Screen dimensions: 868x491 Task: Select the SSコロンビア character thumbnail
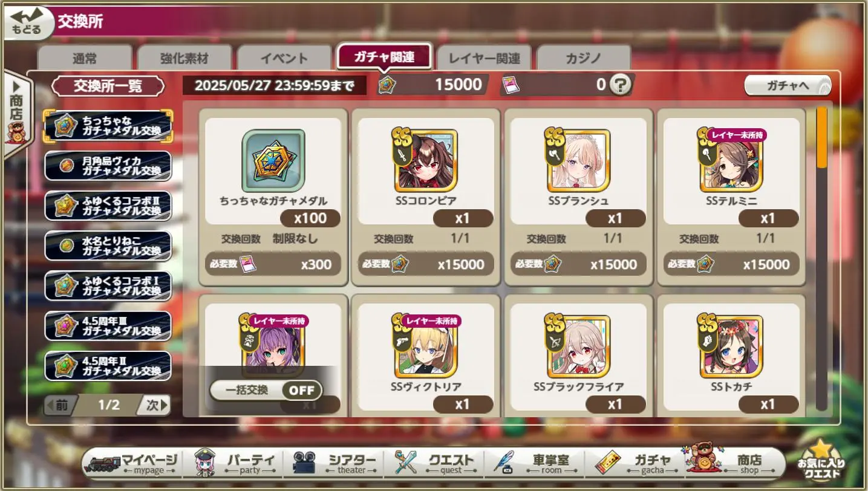click(426, 160)
